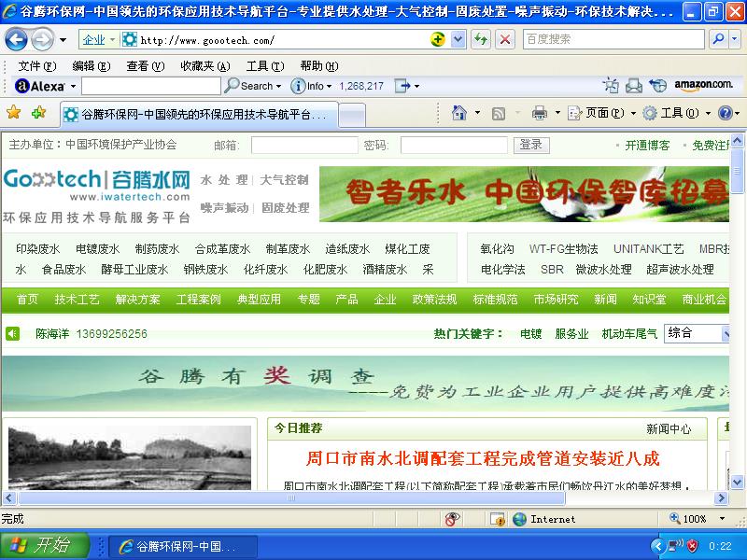This screenshot has height=560, width=747.
Task: Click the 登录 login button
Action: tap(531, 145)
